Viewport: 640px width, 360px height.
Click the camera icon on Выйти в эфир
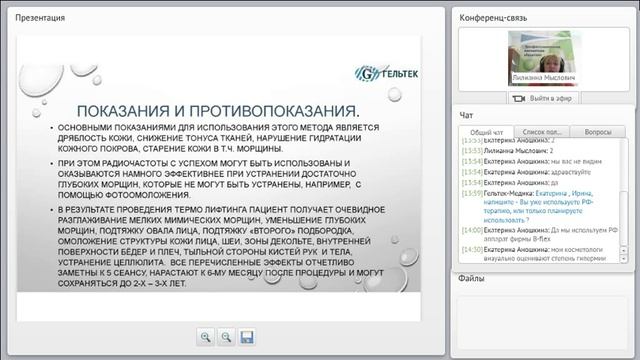pos(518,99)
